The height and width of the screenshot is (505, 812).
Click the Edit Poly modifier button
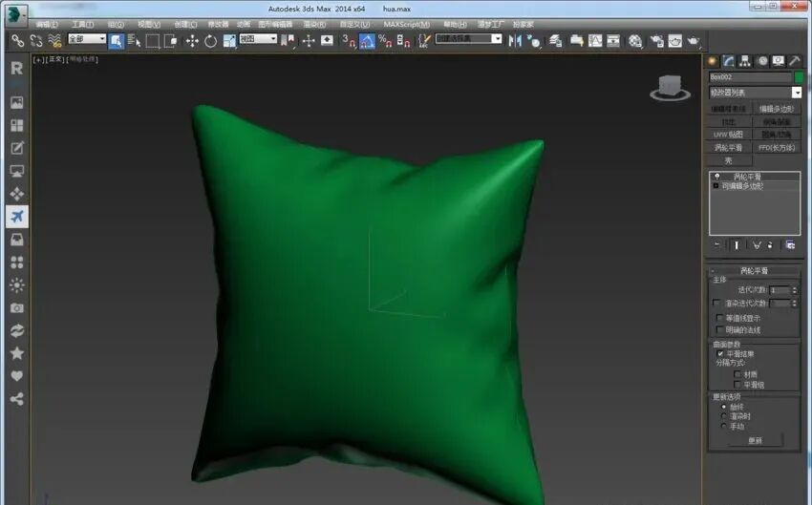[777, 109]
